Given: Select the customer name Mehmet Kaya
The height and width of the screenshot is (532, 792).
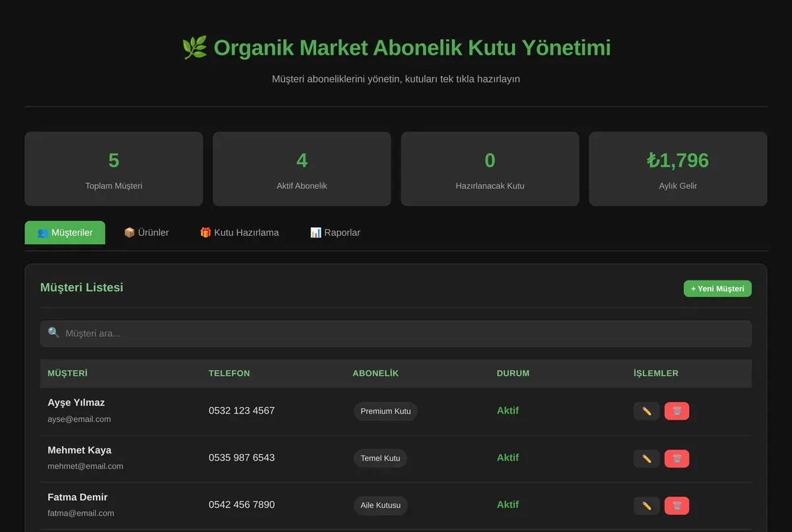Looking at the screenshot, I should tap(79, 450).
